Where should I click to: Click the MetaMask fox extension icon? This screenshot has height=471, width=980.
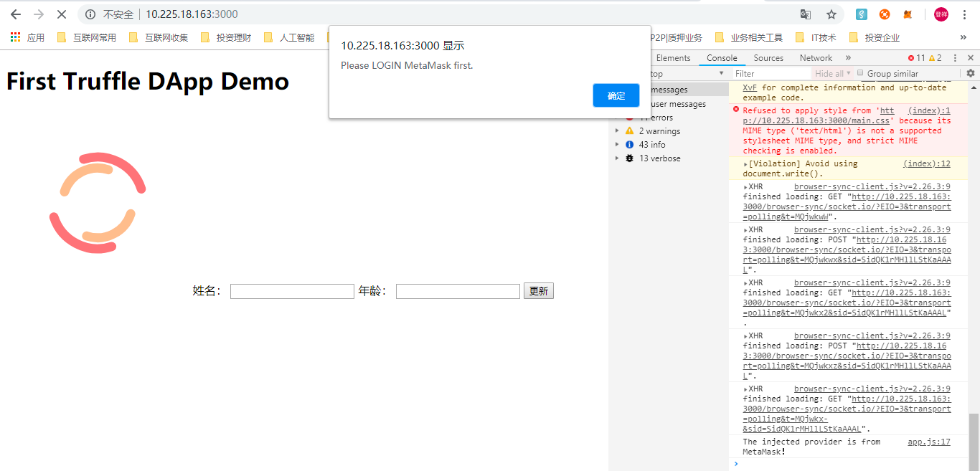pyautogui.click(x=908, y=14)
